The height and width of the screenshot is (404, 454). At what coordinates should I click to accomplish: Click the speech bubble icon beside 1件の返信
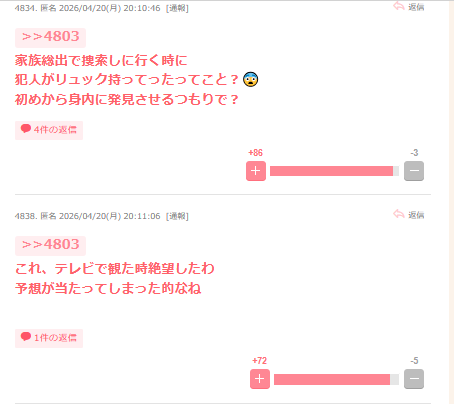[x=26, y=337]
